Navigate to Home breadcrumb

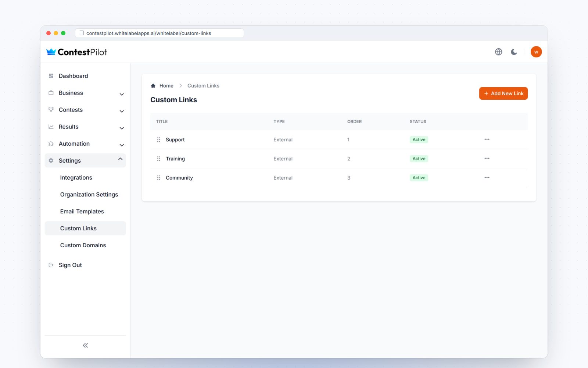(x=166, y=86)
